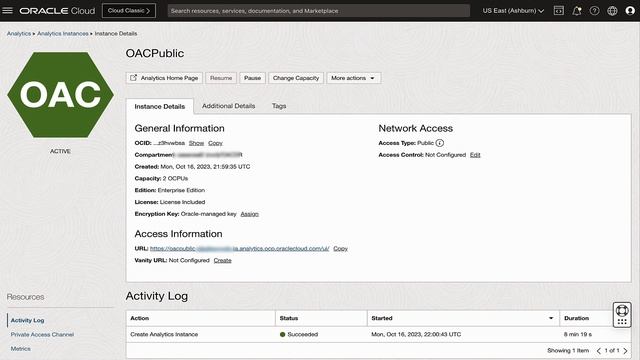The width and height of the screenshot is (640, 360).
Task: Expand the More actions dropdown
Action: click(x=353, y=78)
